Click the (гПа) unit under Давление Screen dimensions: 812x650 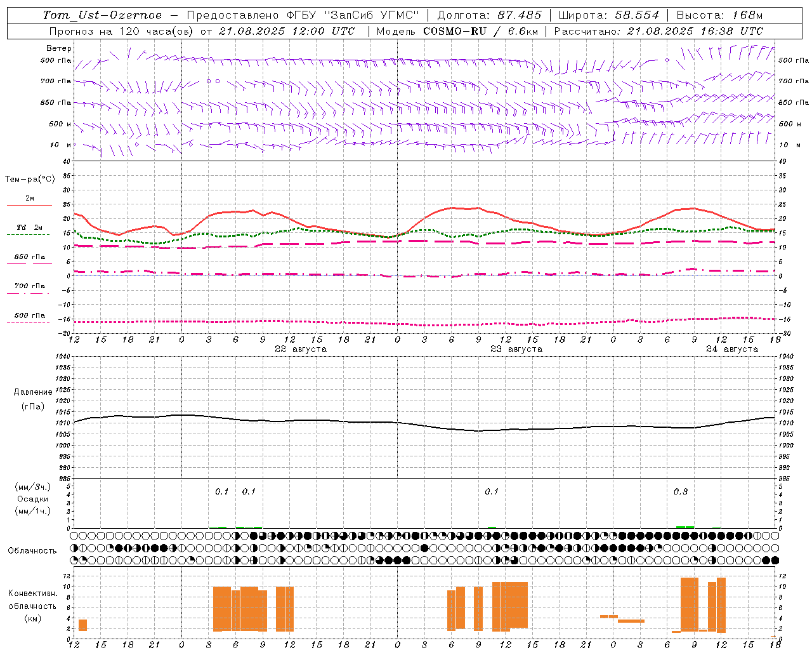[x=33, y=406]
